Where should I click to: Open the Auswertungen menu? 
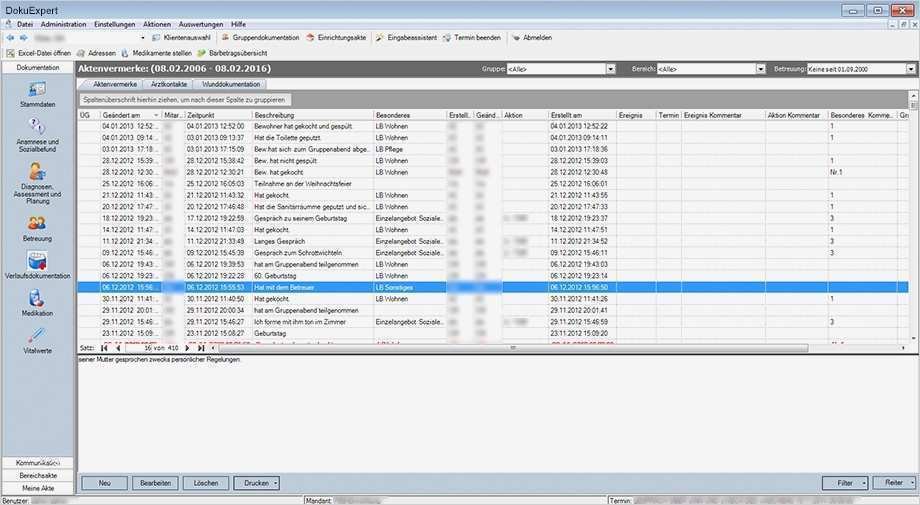tap(201, 24)
